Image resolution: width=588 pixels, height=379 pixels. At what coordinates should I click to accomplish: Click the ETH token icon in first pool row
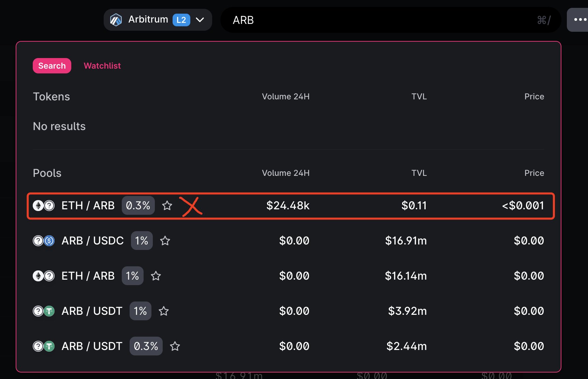38,206
